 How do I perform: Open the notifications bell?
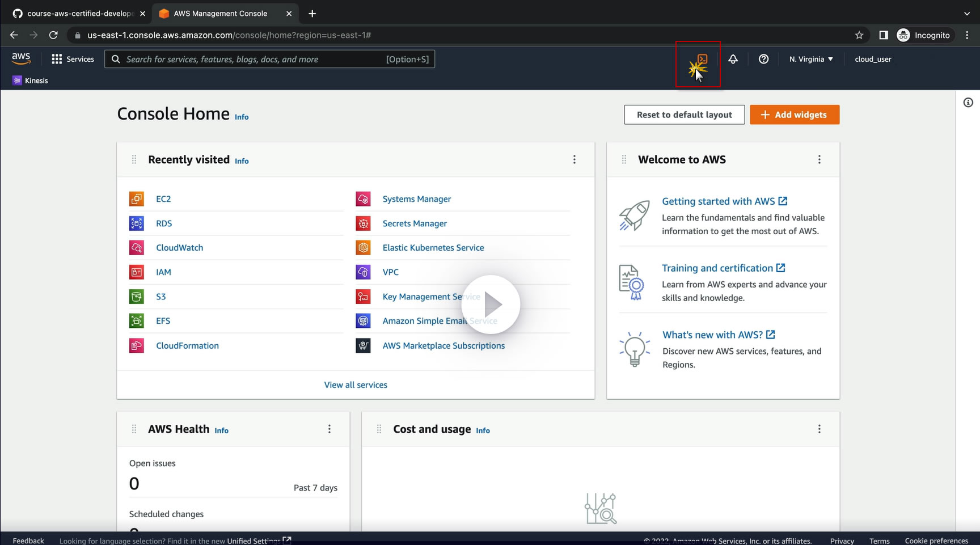point(733,59)
